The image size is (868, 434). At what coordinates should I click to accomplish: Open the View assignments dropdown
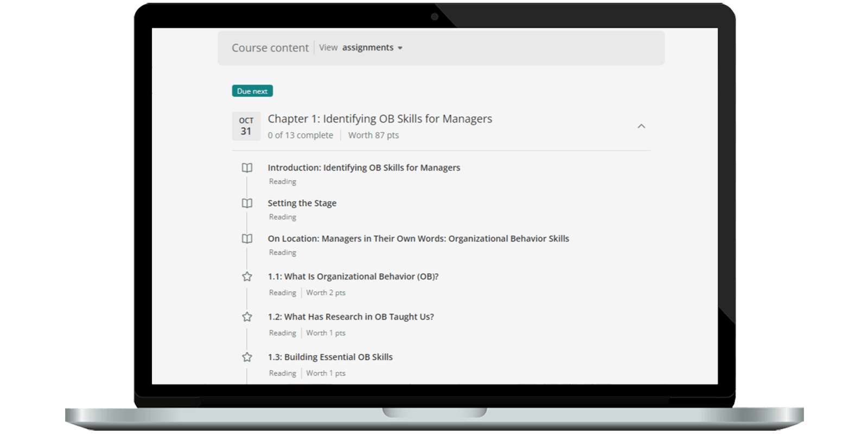(367, 48)
